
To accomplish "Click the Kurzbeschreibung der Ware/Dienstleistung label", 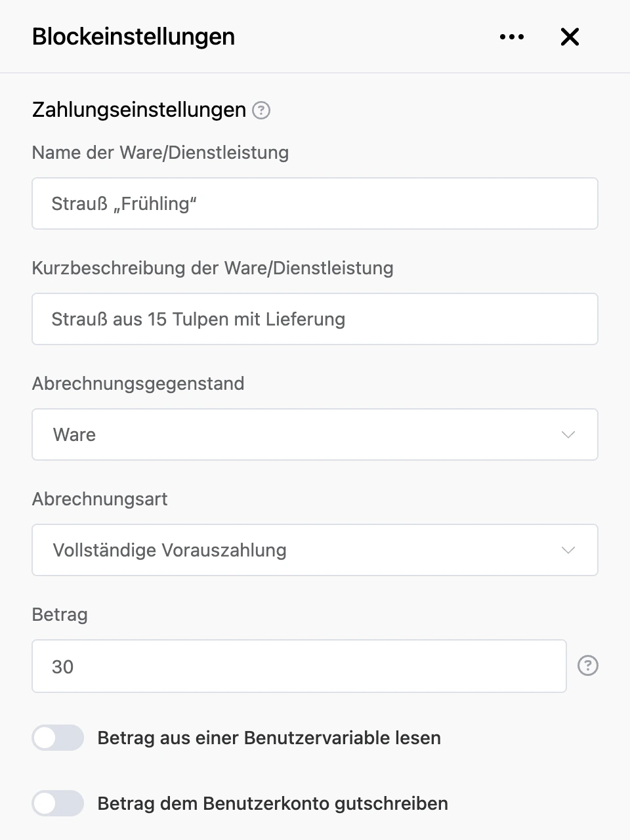I will (213, 268).
